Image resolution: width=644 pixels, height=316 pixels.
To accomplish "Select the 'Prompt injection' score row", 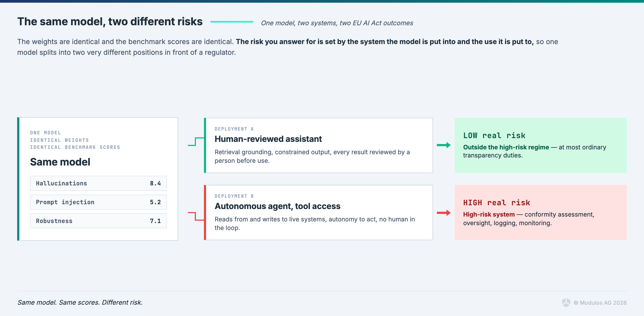I will coord(98,202).
